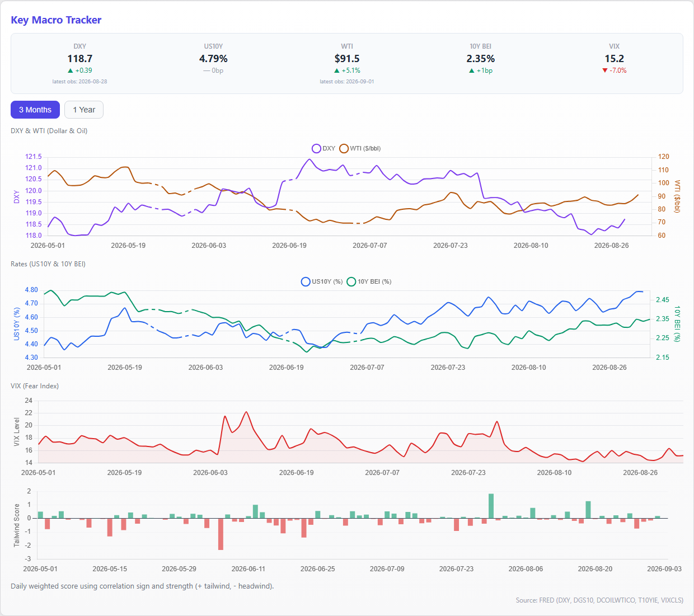The width and height of the screenshot is (694, 616).
Task: Select the 10Y BEI value 2.35%
Action: [481, 59]
